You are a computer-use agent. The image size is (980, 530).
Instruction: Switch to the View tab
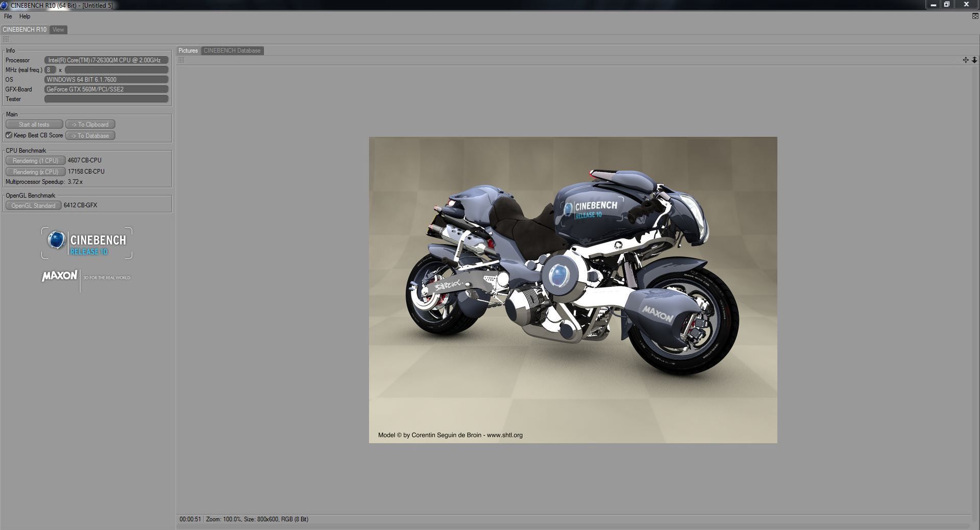point(58,30)
